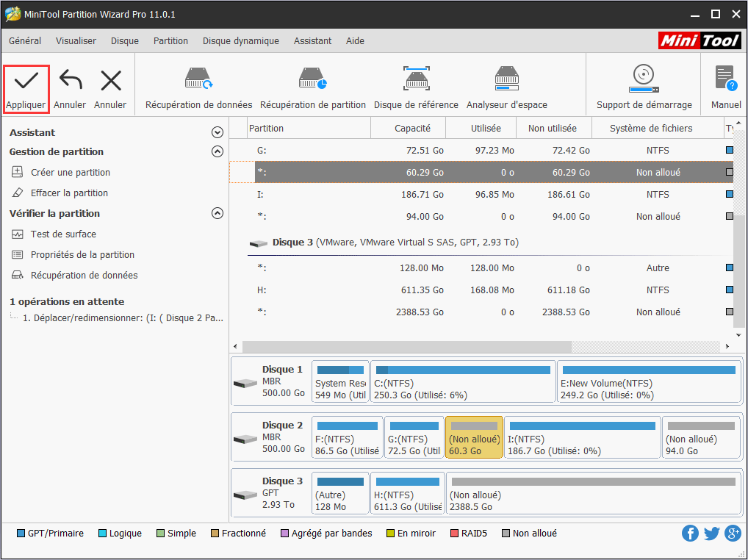Select Disque 3 drive icon in disk map
The width and height of the screenshot is (748, 560).
coord(245,495)
